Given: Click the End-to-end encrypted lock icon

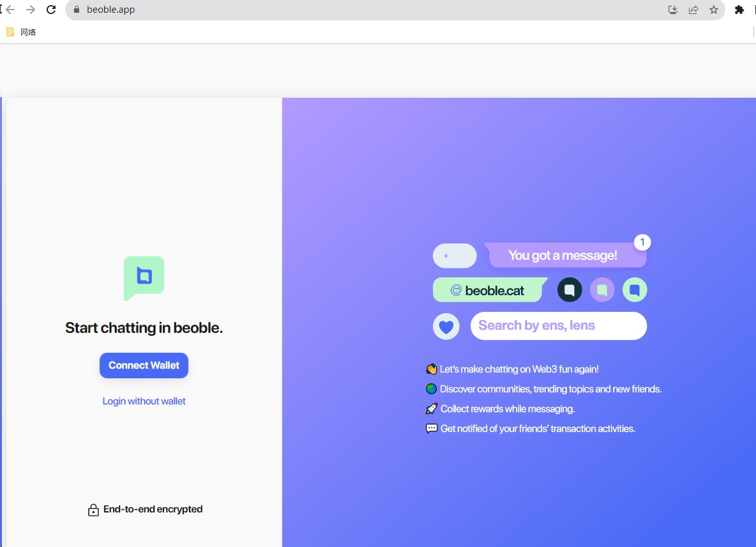Looking at the screenshot, I should 93,510.
